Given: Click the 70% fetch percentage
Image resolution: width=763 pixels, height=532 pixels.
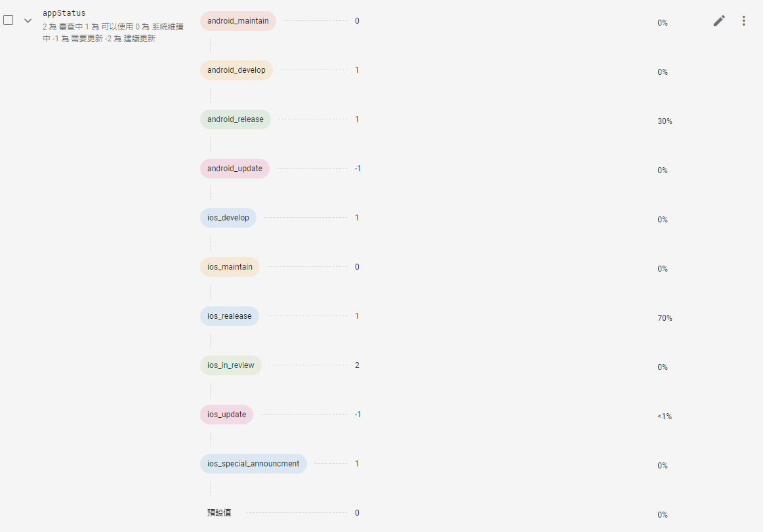Looking at the screenshot, I should 665,318.
